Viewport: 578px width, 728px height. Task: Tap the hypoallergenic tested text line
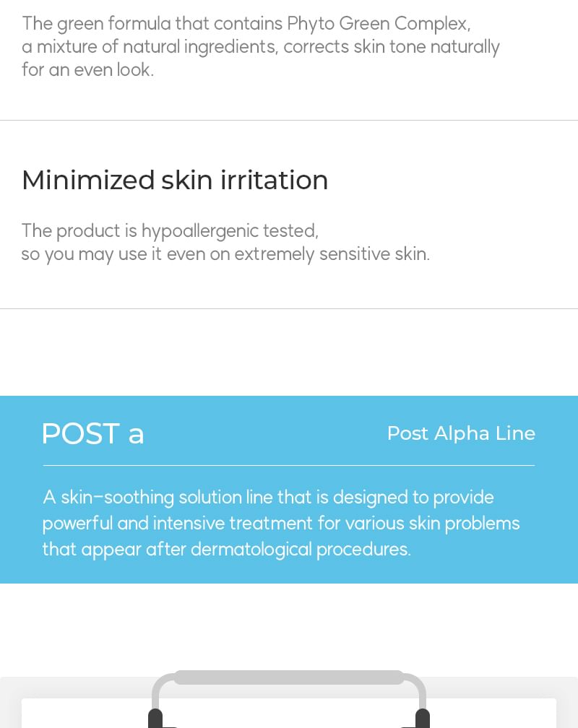pyautogui.click(x=170, y=231)
